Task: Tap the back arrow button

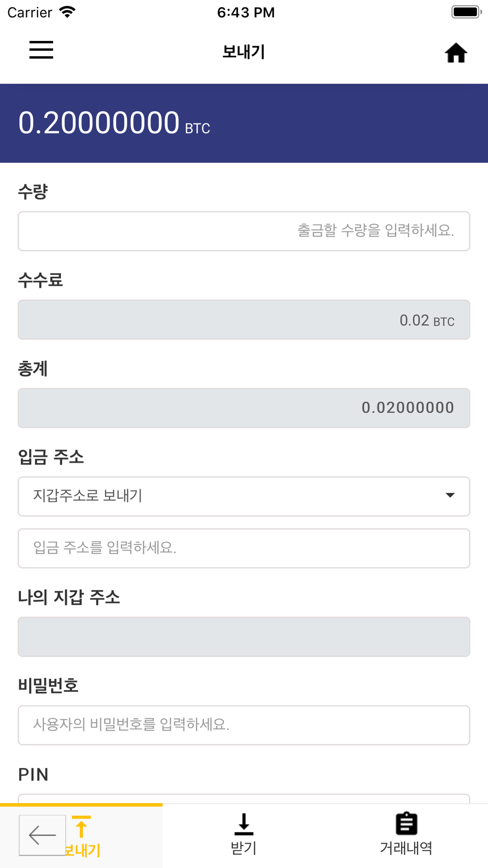Action: coord(42,835)
